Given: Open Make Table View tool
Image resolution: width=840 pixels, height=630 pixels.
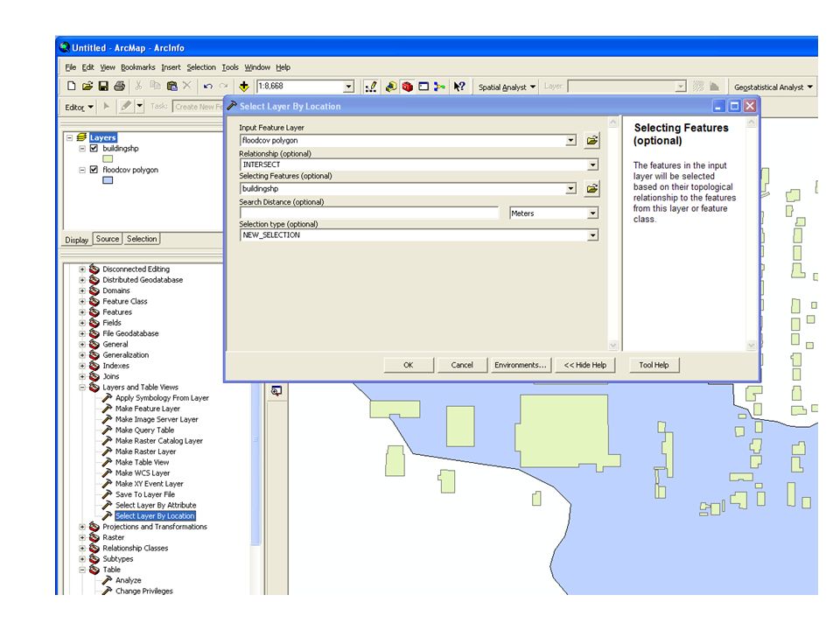Looking at the screenshot, I should coord(142,462).
